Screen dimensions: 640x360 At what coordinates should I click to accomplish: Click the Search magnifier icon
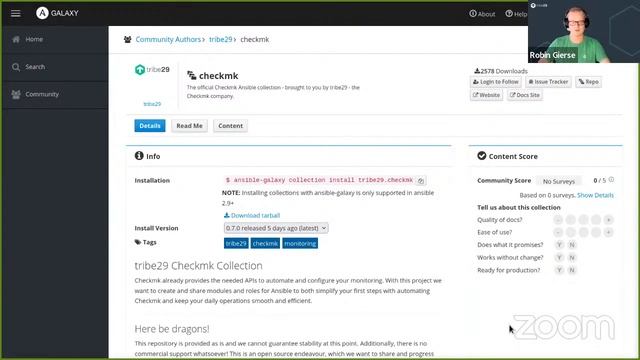point(16,67)
